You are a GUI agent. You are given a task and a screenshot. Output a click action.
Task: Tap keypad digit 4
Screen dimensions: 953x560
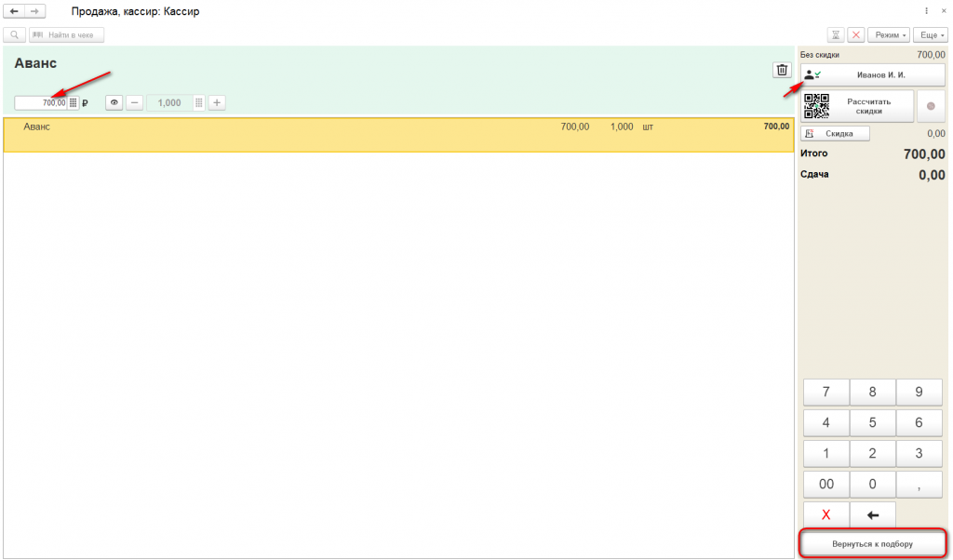826,422
